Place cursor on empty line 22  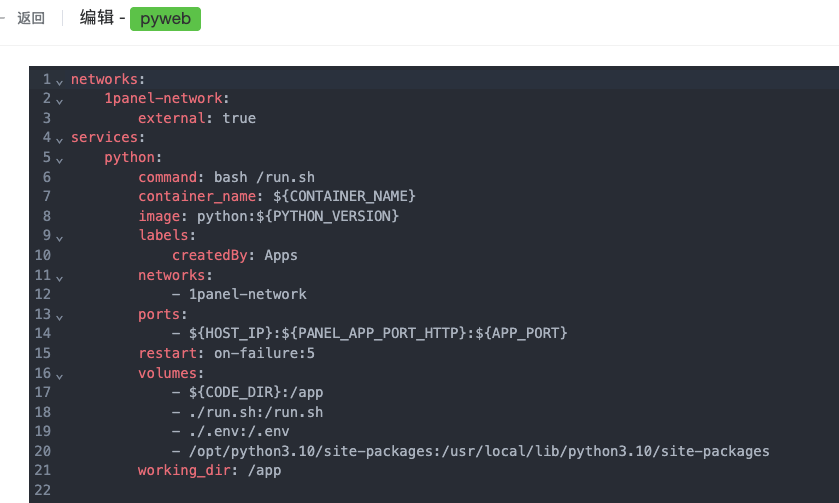[455, 490]
